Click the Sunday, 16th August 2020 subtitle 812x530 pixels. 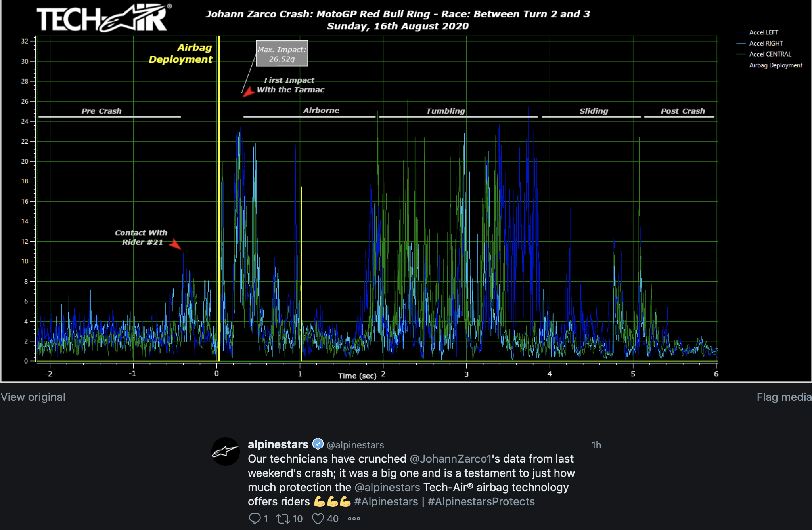tap(398, 26)
